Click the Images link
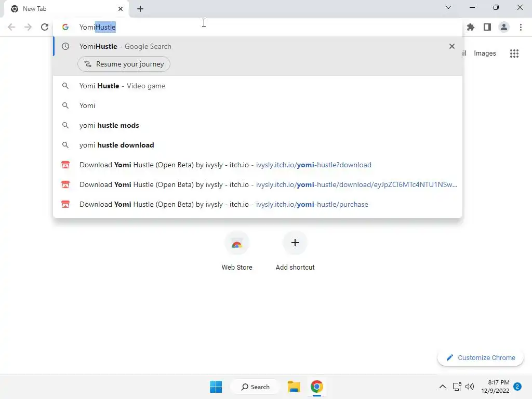The width and height of the screenshot is (532, 399). tap(485, 54)
